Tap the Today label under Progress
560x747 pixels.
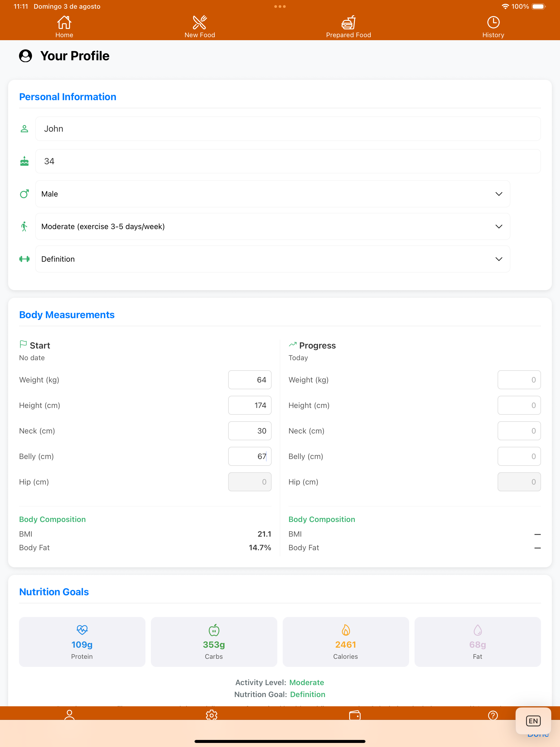(x=298, y=358)
